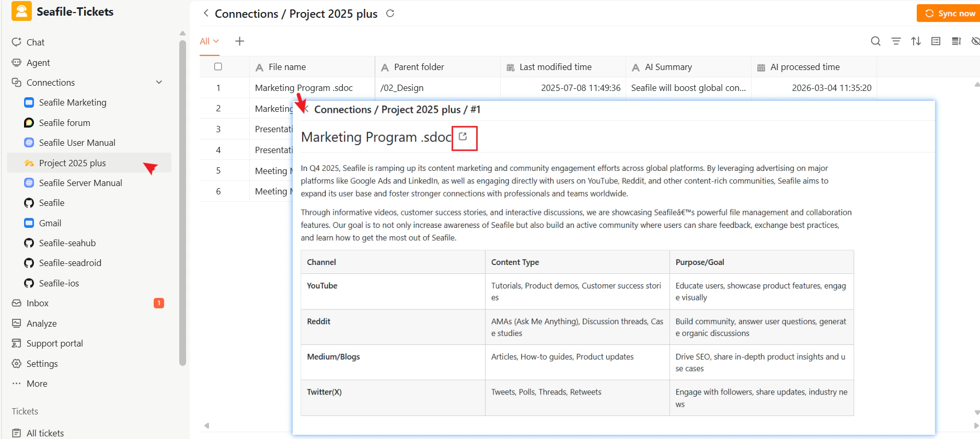
Task: Add a new view with plus icon
Action: tap(239, 41)
